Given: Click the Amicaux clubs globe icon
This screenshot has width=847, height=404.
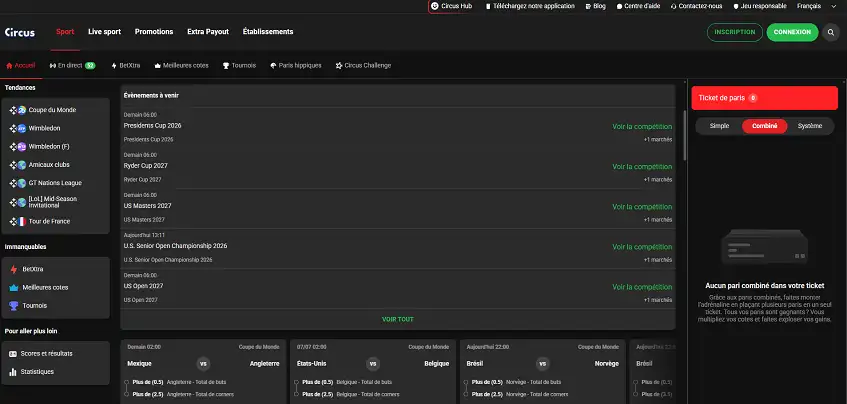Looking at the screenshot, I should tap(22, 165).
